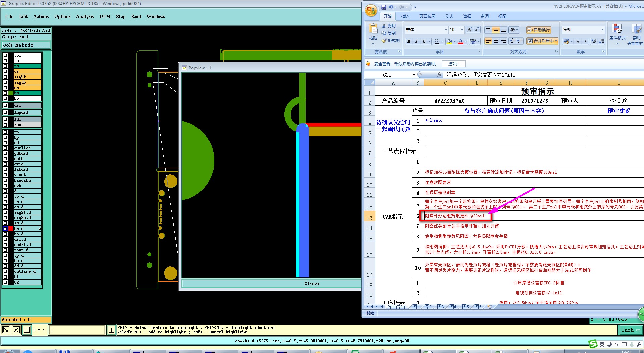The image size is (644, 353).
Task: Click the Italic formatting icon
Action: click(416, 41)
